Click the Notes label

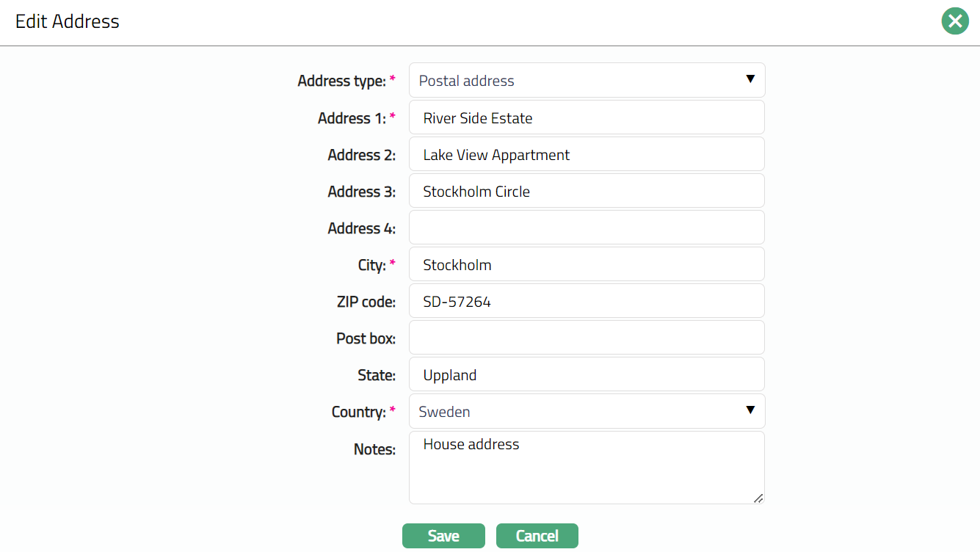coord(374,449)
